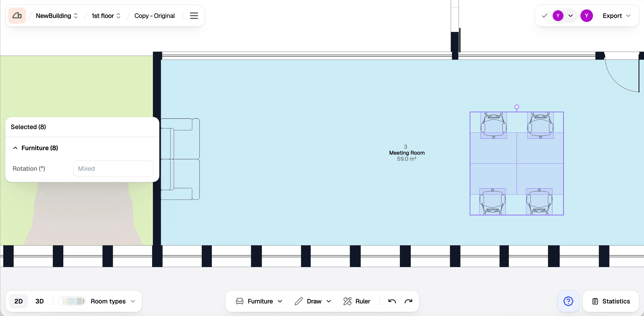
Task: Open the Export dropdown
Action: point(616,16)
